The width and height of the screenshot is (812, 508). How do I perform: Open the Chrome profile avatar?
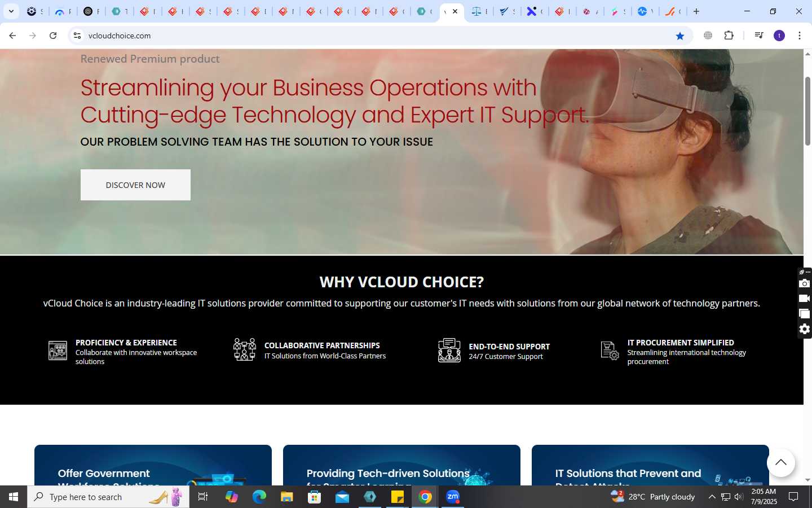point(779,36)
